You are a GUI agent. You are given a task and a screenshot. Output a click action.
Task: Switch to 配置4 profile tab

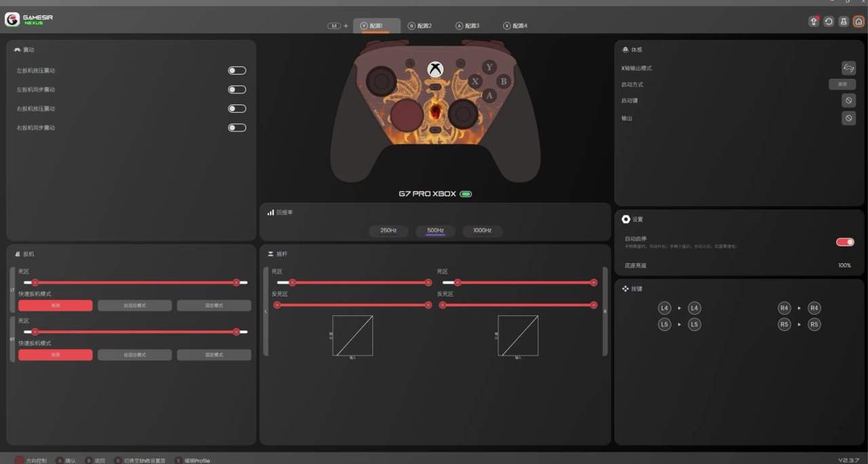click(515, 26)
